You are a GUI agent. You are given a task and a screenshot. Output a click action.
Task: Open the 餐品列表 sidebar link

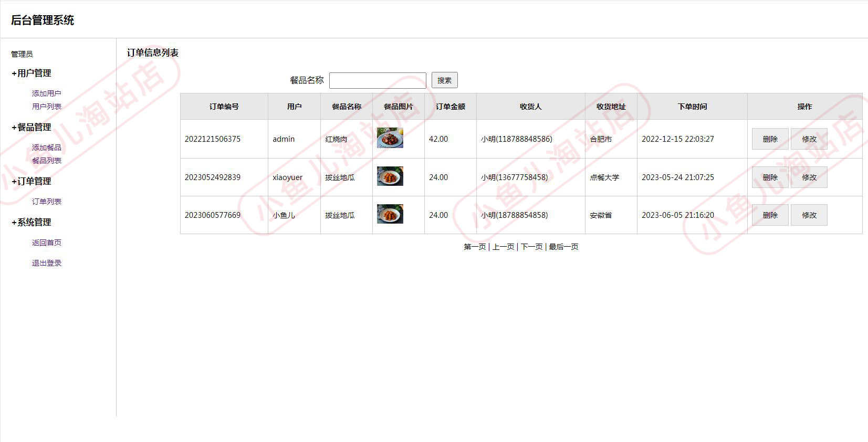(x=46, y=161)
